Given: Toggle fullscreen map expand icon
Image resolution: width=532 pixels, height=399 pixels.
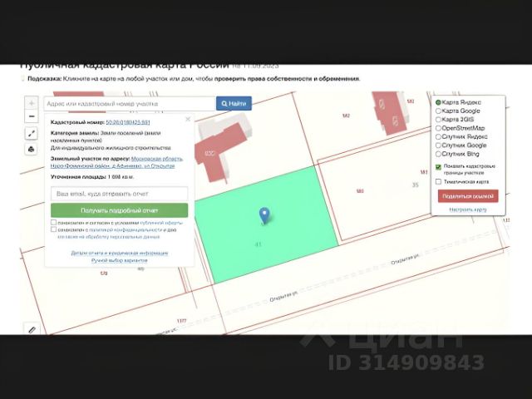Looking at the screenshot, I should pos(32,133).
